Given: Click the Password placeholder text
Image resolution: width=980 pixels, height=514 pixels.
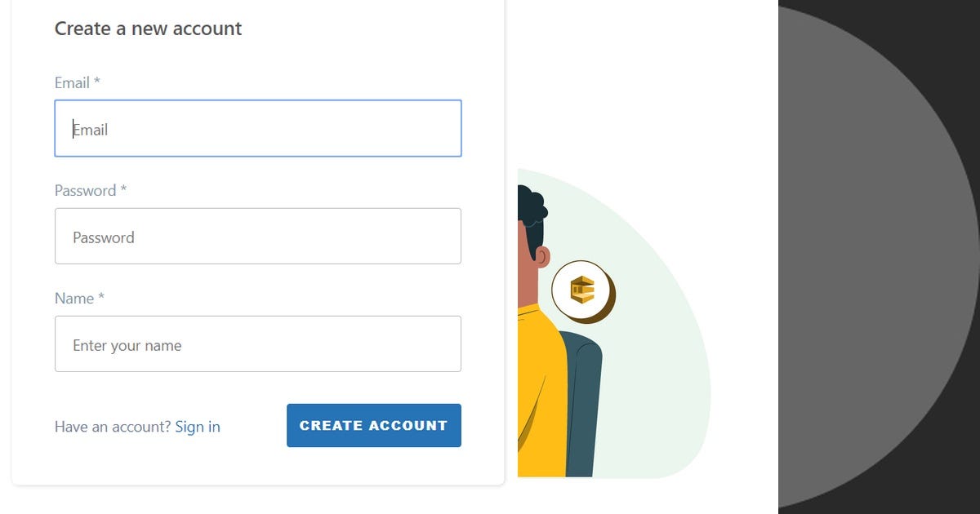Looking at the screenshot, I should [103, 237].
